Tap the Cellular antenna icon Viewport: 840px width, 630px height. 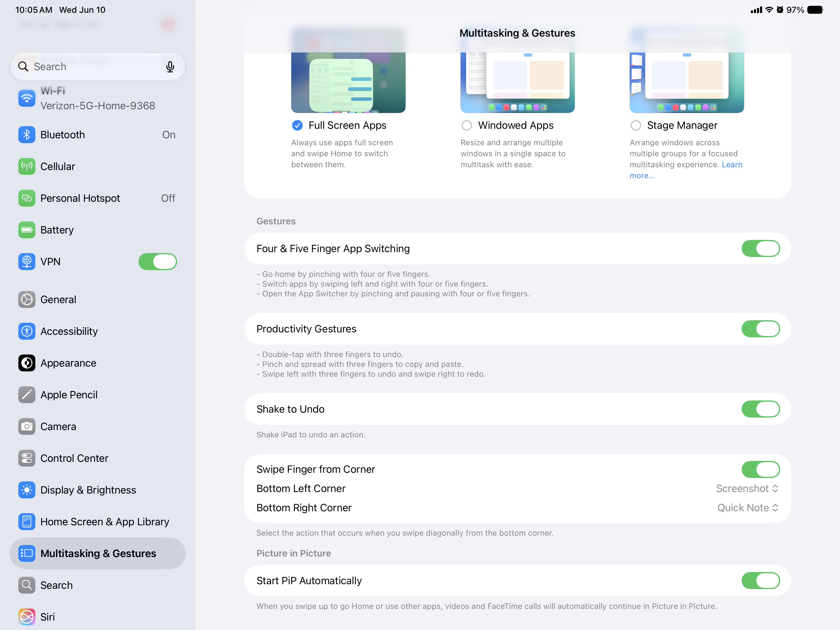pos(27,166)
